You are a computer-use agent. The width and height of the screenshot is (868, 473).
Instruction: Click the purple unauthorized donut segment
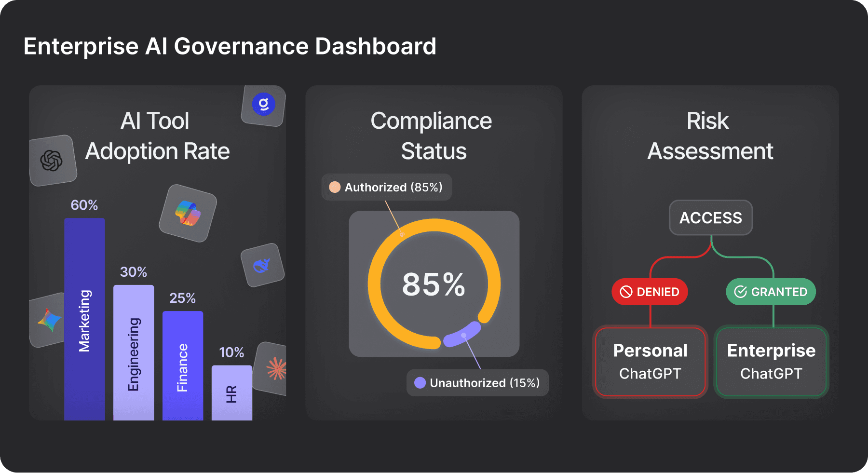coord(461,335)
